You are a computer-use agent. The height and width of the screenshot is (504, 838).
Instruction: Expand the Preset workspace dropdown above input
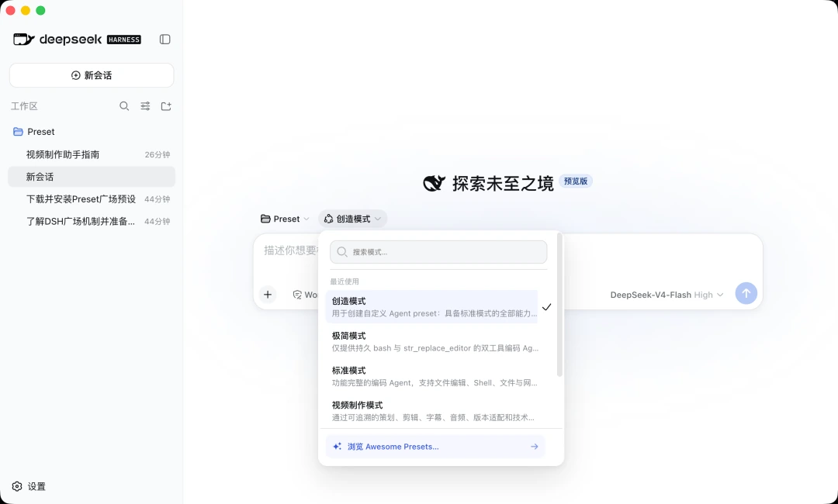(x=285, y=219)
